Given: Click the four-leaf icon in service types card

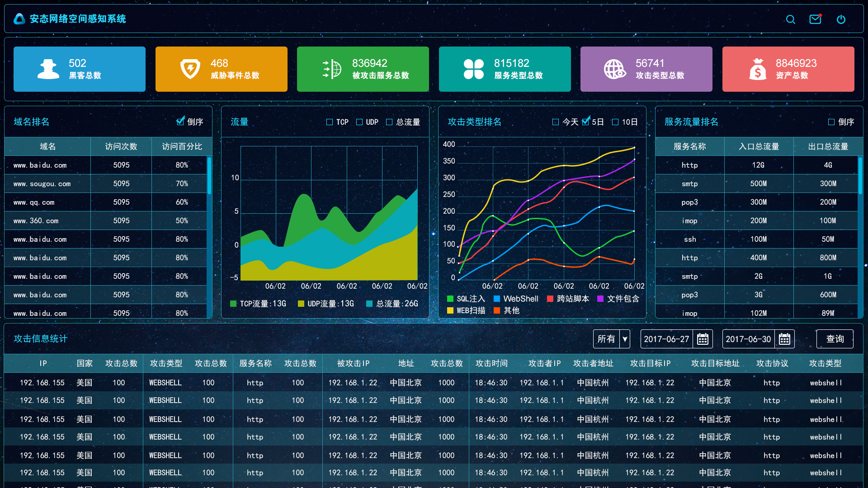Looking at the screenshot, I should (x=474, y=69).
